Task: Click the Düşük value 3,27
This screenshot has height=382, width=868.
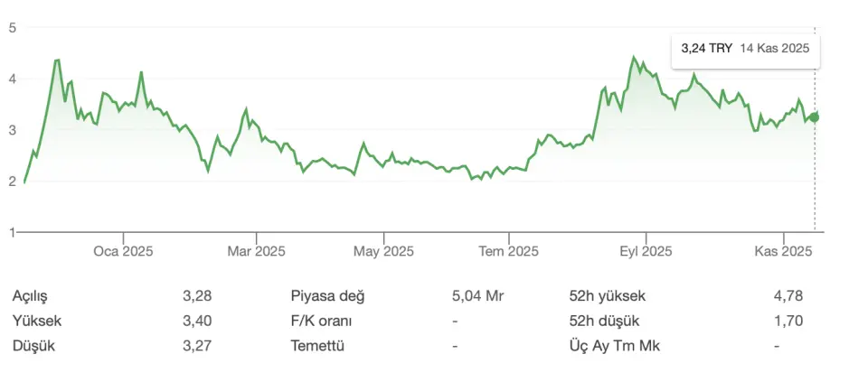Action: pos(197,345)
